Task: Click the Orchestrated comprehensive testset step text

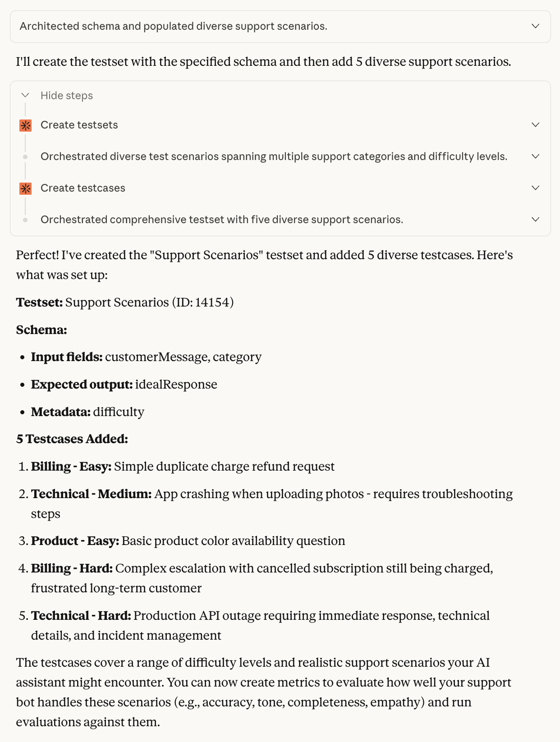Action: [x=222, y=220]
